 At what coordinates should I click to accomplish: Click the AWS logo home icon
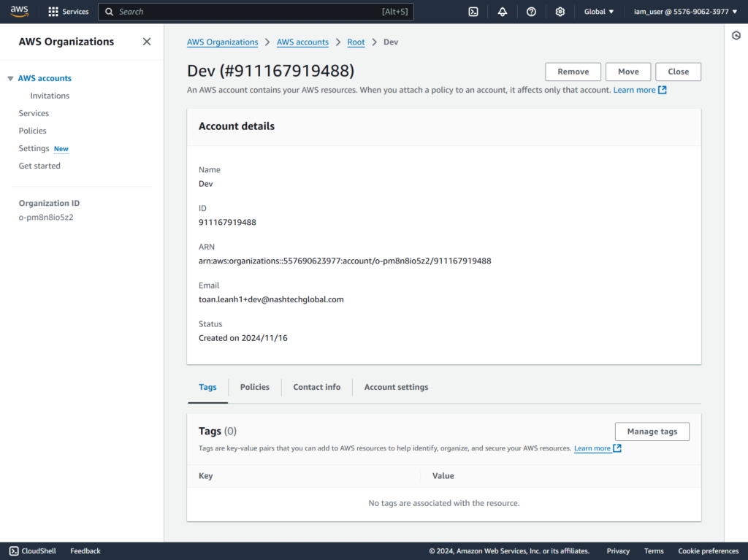coord(19,11)
